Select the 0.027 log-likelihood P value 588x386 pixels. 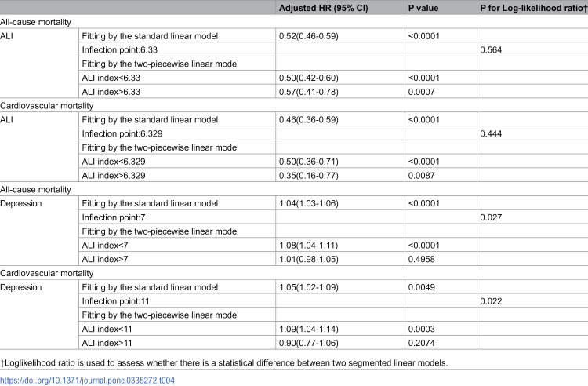click(491, 217)
